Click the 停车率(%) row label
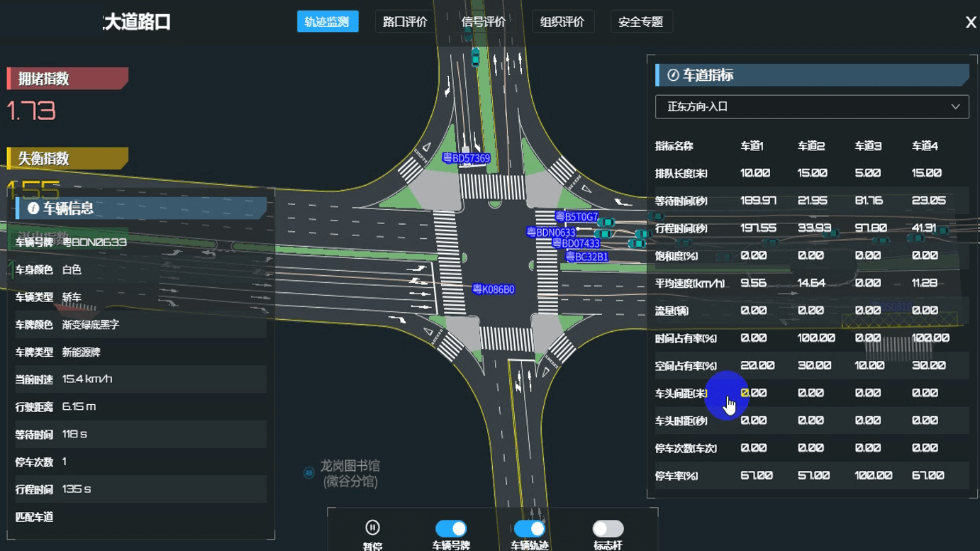The height and width of the screenshot is (551, 980). point(676,476)
